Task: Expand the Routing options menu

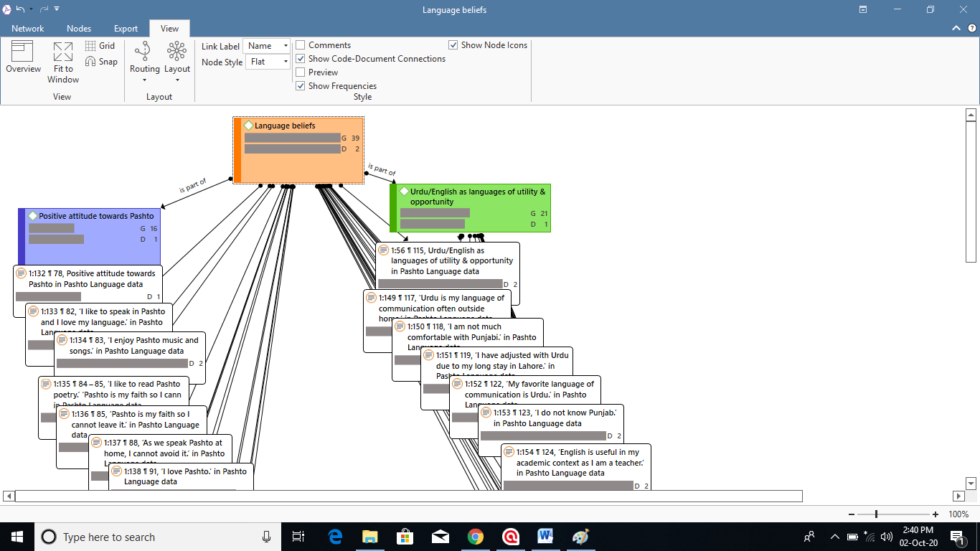Action: [144, 62]
